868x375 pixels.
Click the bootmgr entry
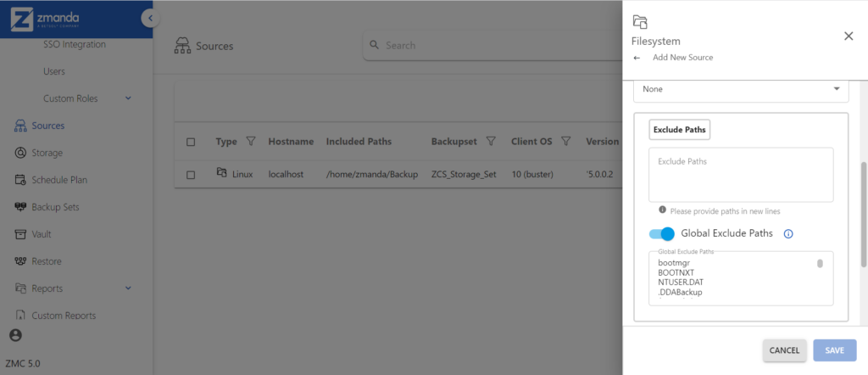coord(674,262)
